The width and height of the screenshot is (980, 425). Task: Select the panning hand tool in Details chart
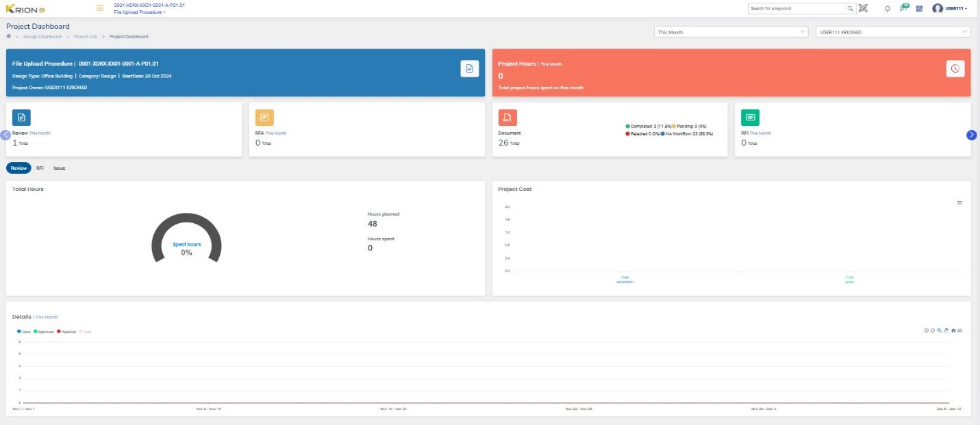pyautogui.click(x=946, y=331)
